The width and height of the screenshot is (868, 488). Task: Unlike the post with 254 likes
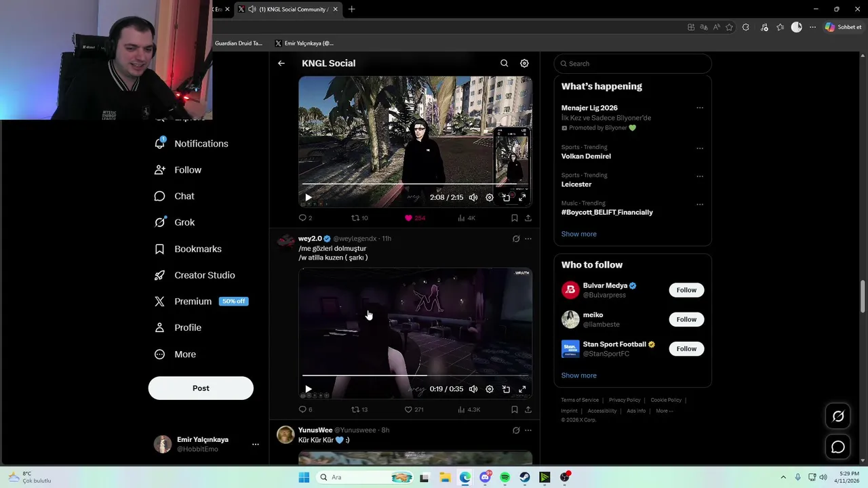pos(415,218)
